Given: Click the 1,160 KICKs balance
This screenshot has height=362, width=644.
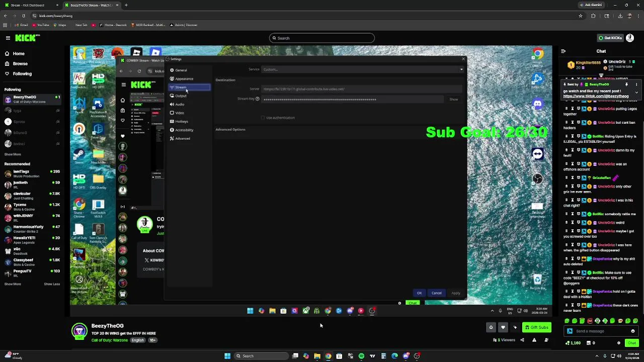Looking at the screenshot, I should pyautogui.click(x=573, y=343).
